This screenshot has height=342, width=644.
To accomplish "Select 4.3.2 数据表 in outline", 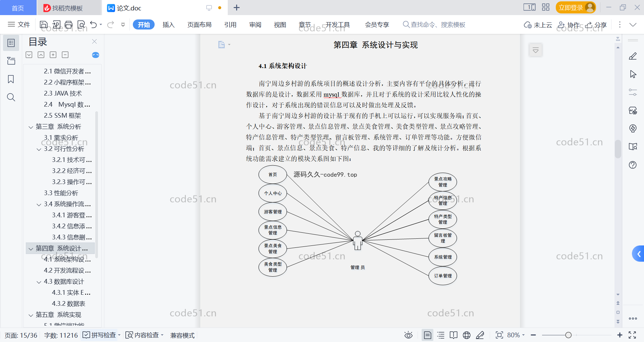I will (x=68, y=303).
